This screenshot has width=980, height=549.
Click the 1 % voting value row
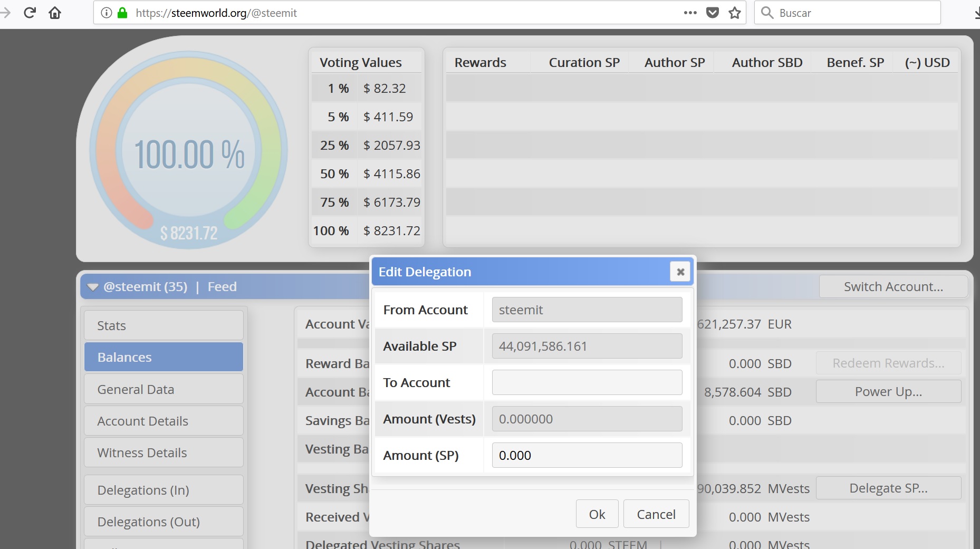click(367, 88)
